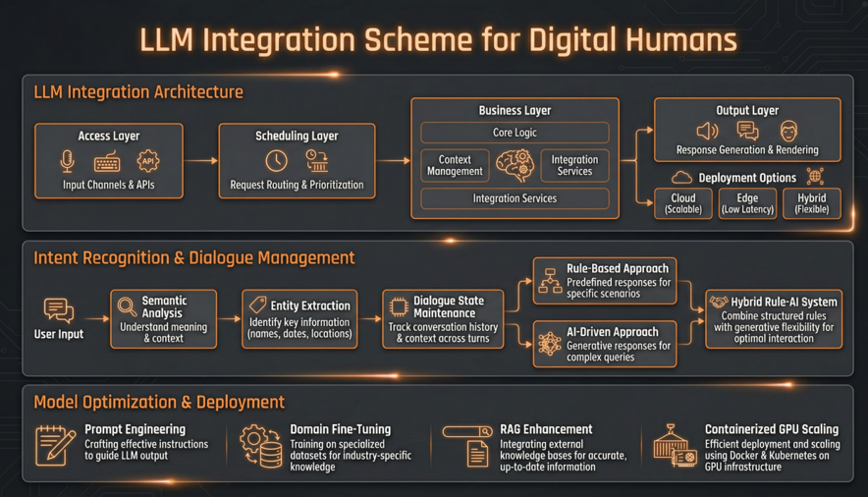Click the handshake icon for Hybrid Rule-AI System
868x497 pixels.
coord(719,303)
